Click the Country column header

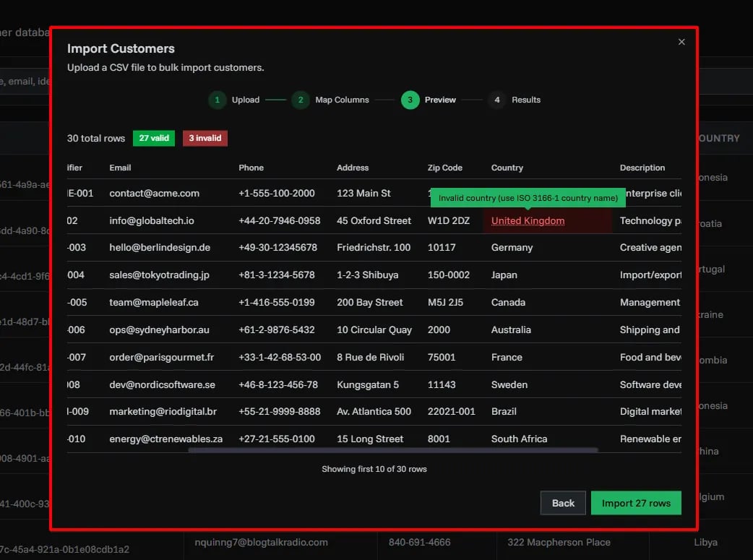click(507, 168)
